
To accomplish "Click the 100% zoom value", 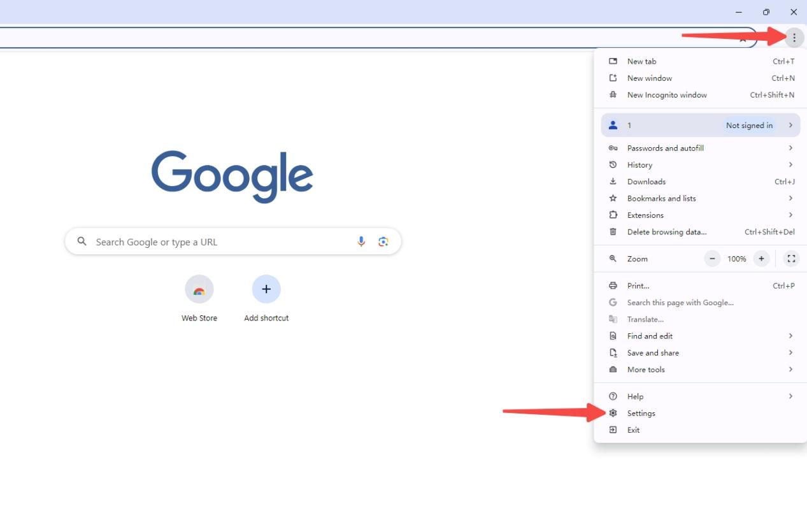I will tap(736, 259).
